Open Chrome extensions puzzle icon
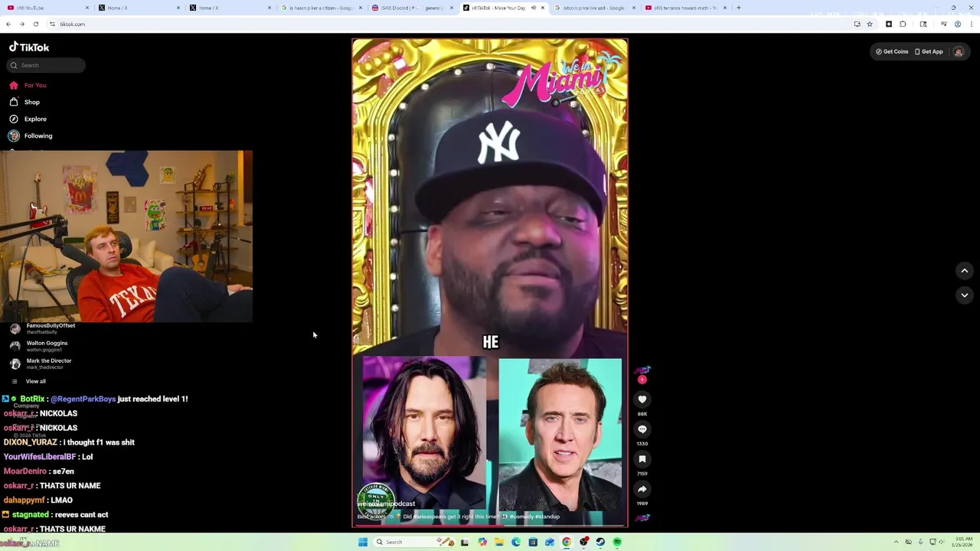Screen dimensions: 980x551 [903, 24]
